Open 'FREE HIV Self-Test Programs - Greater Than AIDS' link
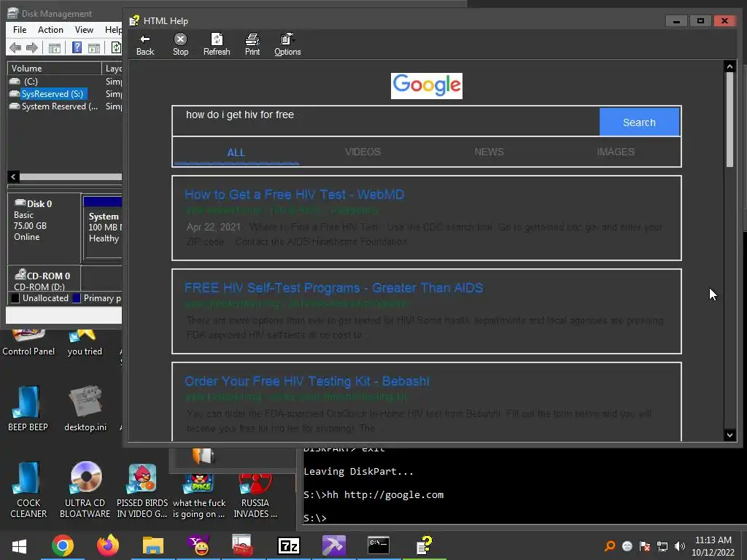This screenshot has width=747, height=560. pos(334,287)
